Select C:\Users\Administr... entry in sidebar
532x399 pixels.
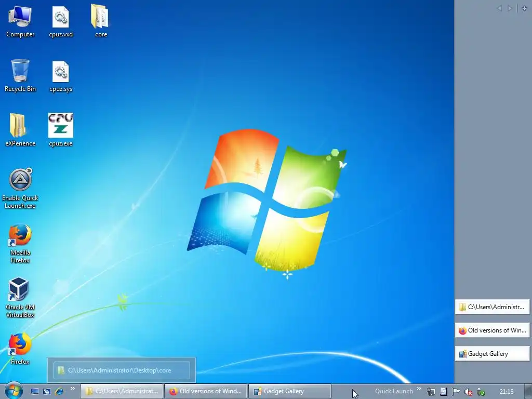tap(492, 307)
